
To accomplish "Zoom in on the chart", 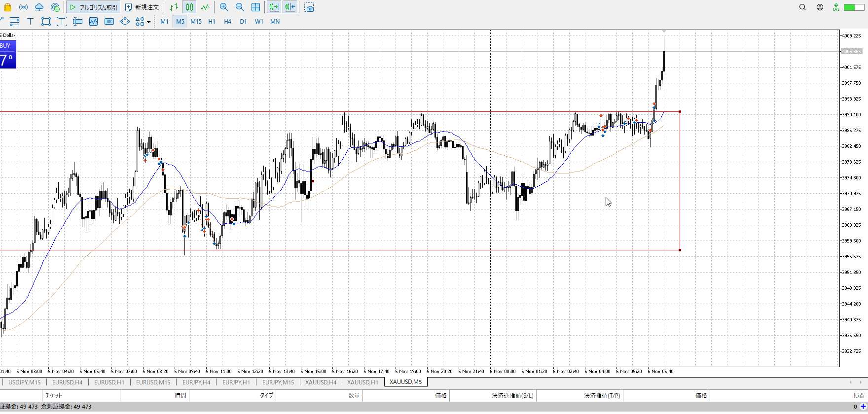I will pyautogui.click(x=224, y=7).
